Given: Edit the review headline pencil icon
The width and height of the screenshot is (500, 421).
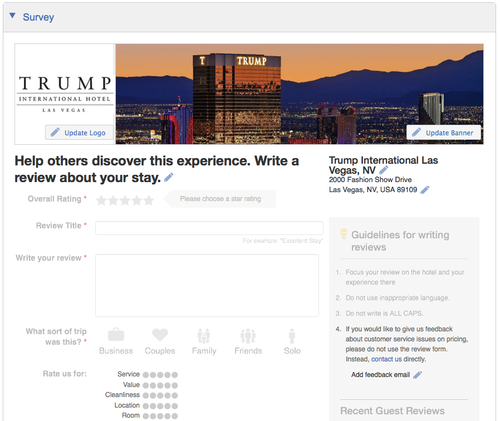Looking at the screenshot, I should (x=169, y=177).
